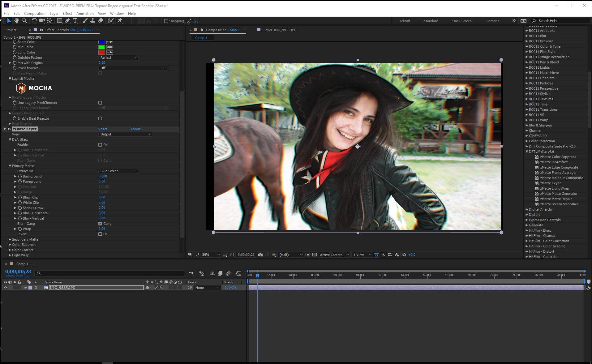Click the green Mid Color swatch
Screen dimensions: 592x364
101,47
